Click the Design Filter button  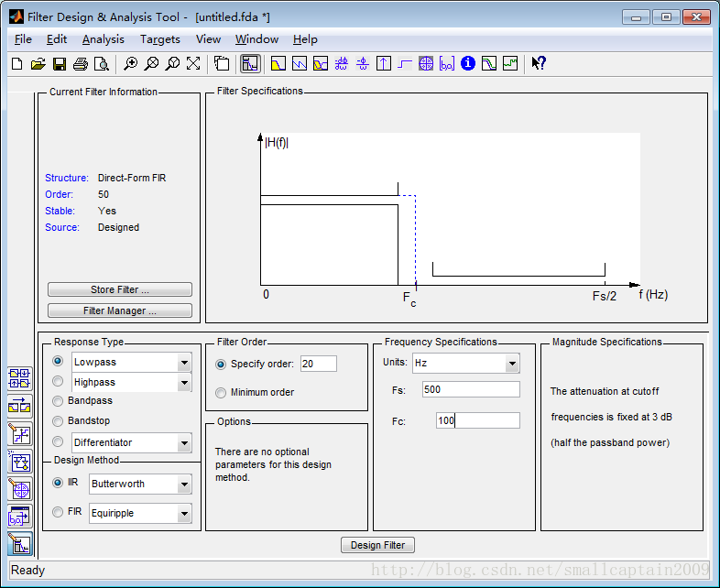[378, 545]
